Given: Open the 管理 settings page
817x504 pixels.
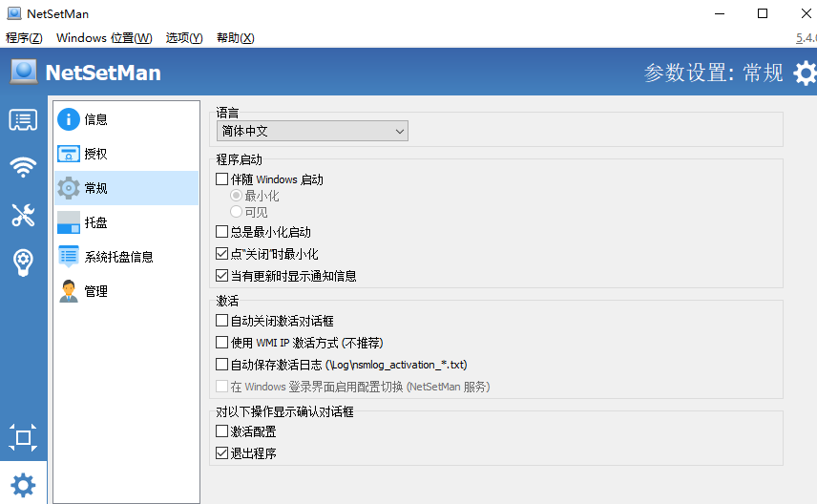Looking at the screenshot, I should coord(126,291).
